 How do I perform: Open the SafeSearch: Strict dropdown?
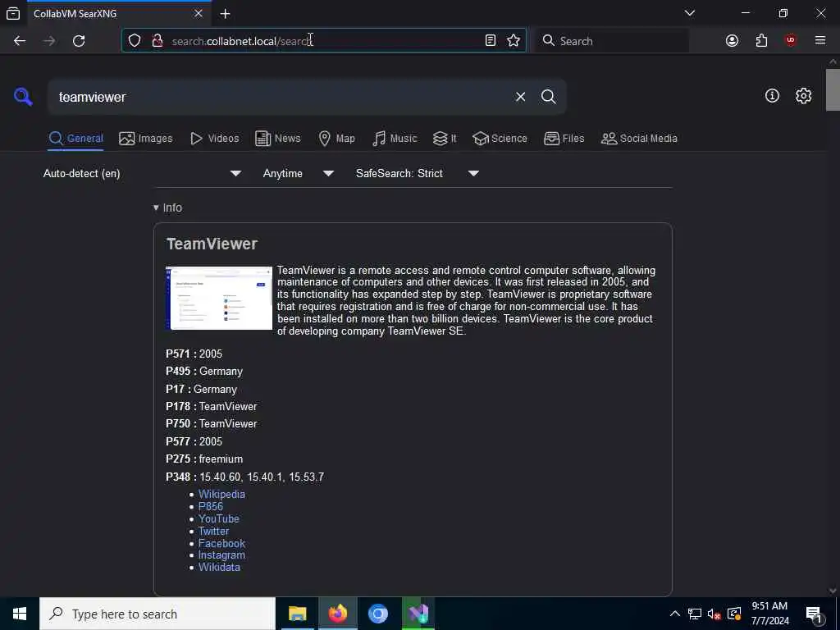(x=418, y=174)
